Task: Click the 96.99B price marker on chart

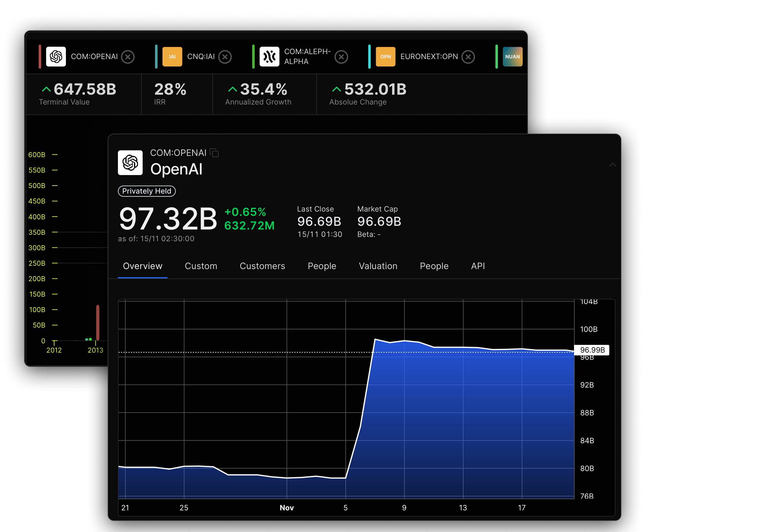Action: point(592,350)
